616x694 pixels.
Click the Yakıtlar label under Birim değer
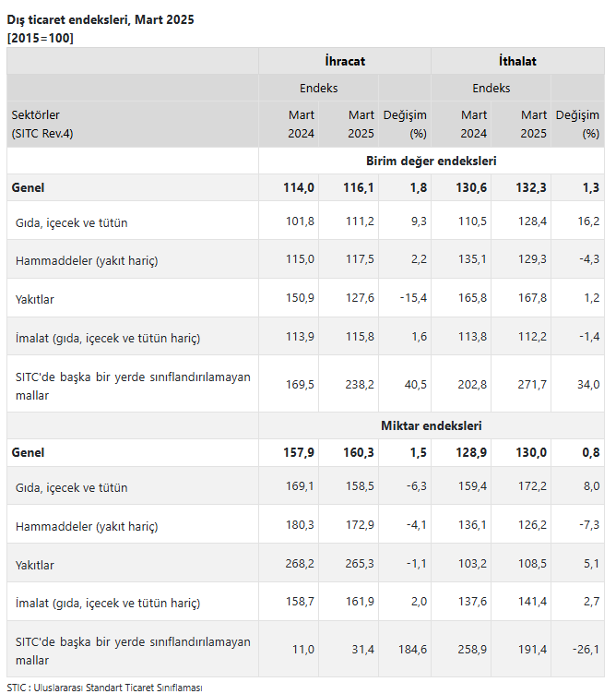[34, 300]
